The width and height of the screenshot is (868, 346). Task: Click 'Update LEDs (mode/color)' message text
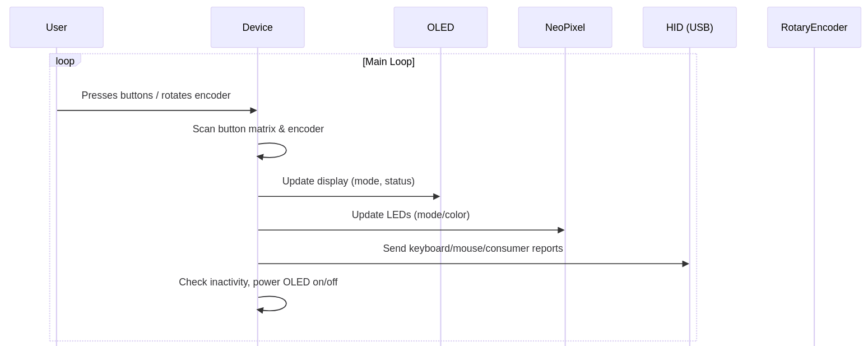click(410, 215)
